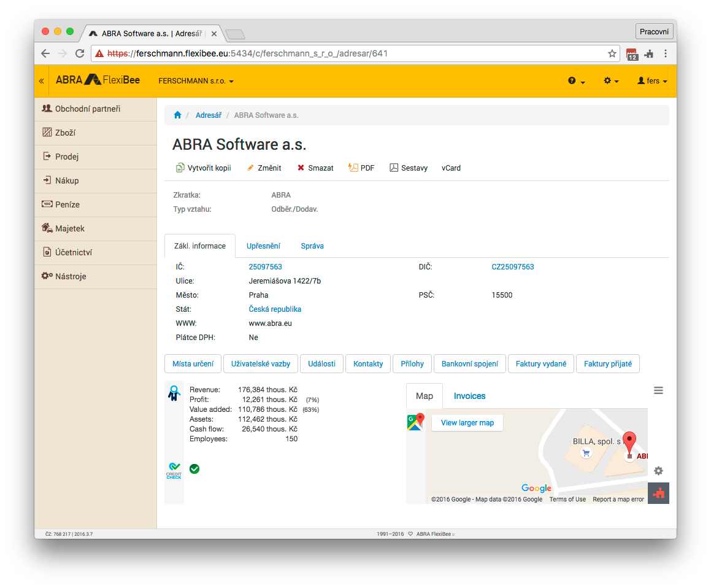Switch to the Správa tab

click(312, 246)
